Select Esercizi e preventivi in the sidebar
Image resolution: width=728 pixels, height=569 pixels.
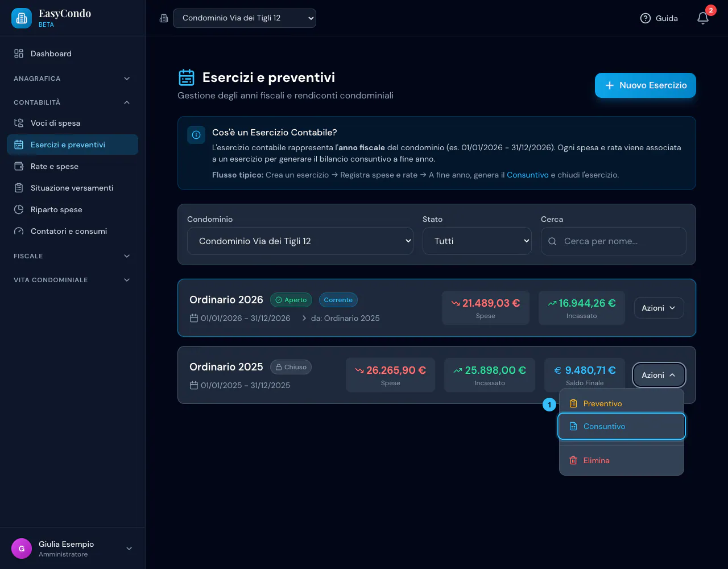click(x=73, y=145)
